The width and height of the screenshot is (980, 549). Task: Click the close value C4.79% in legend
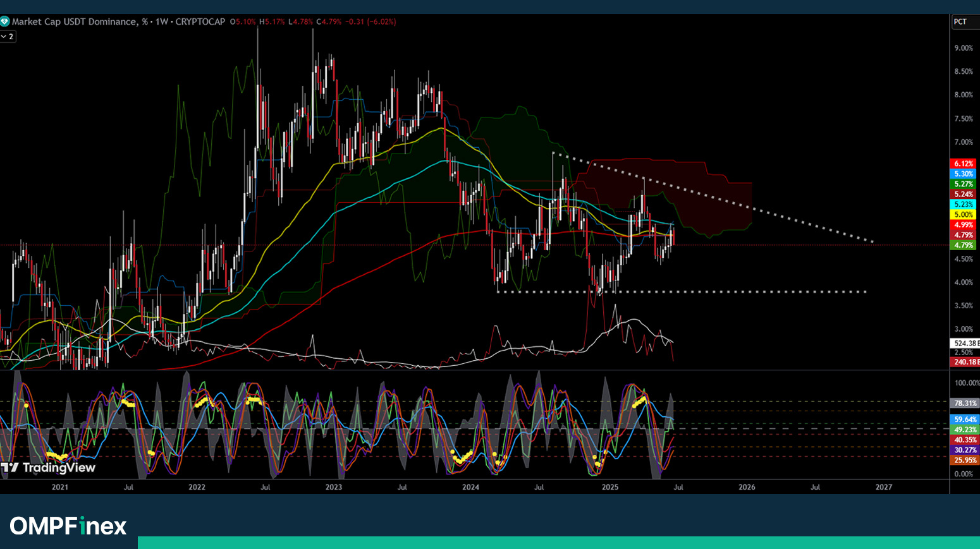(x=329, y=21)
